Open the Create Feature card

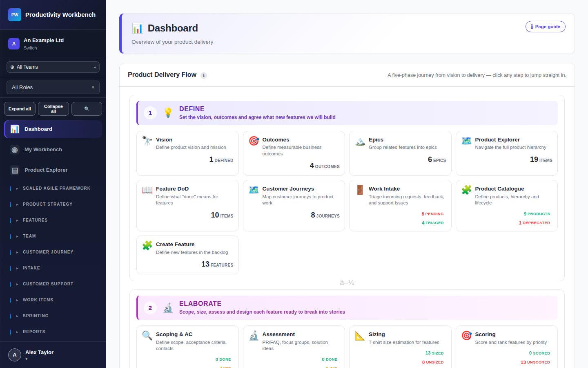click(x=187, y=255)
